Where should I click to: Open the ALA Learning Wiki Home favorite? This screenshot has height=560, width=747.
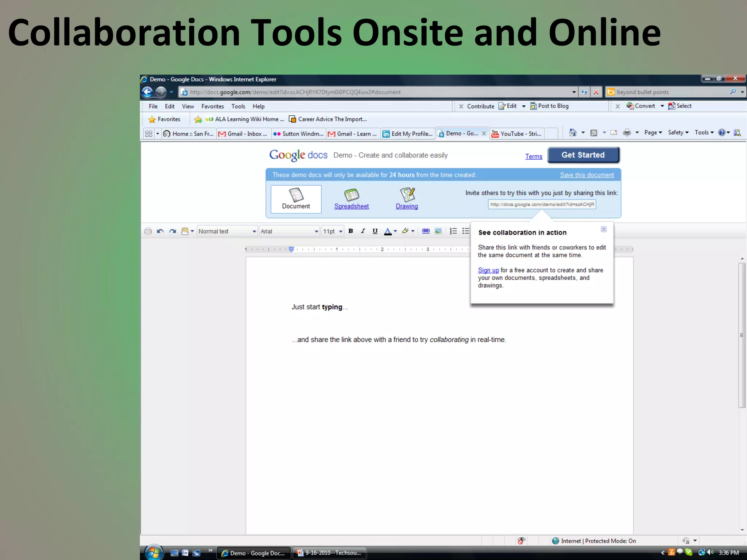(245, 119)
